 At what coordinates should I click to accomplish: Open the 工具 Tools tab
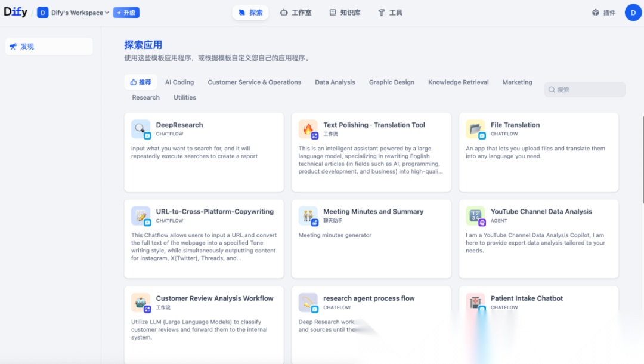390,13
